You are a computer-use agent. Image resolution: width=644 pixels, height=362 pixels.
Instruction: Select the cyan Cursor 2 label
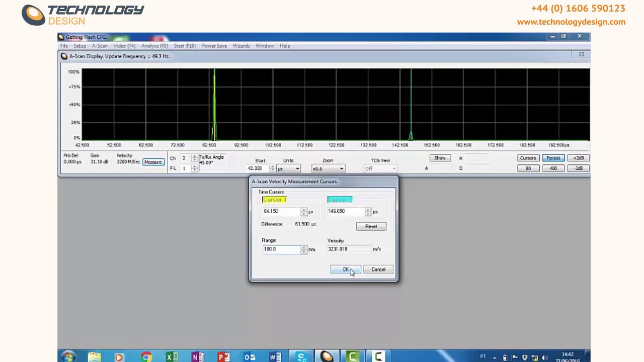click(340, 200)
